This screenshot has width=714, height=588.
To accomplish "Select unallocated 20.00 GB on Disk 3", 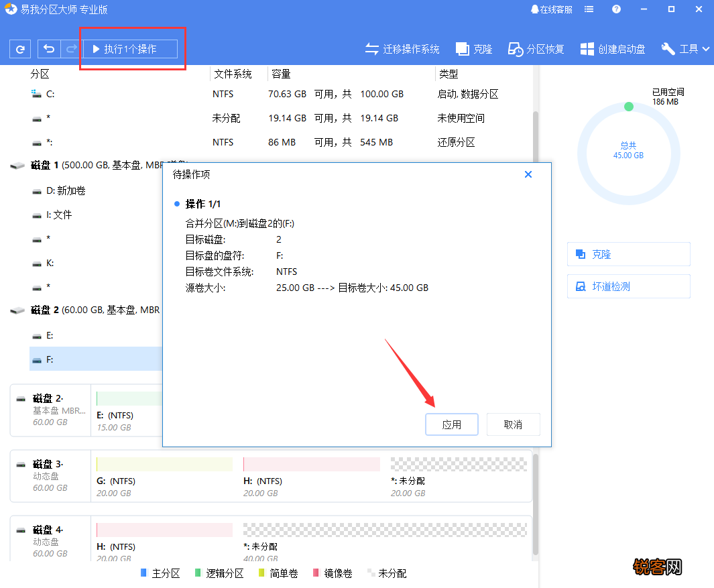I will (459, 477).
